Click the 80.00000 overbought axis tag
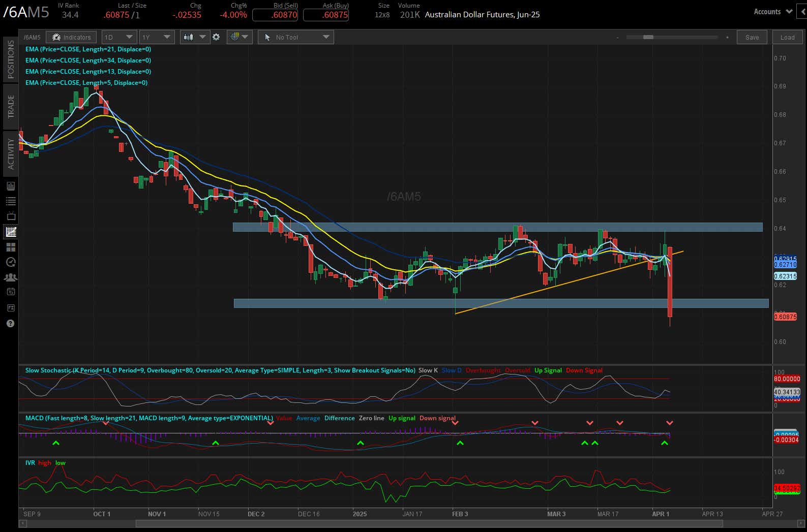 coord(787,379)
